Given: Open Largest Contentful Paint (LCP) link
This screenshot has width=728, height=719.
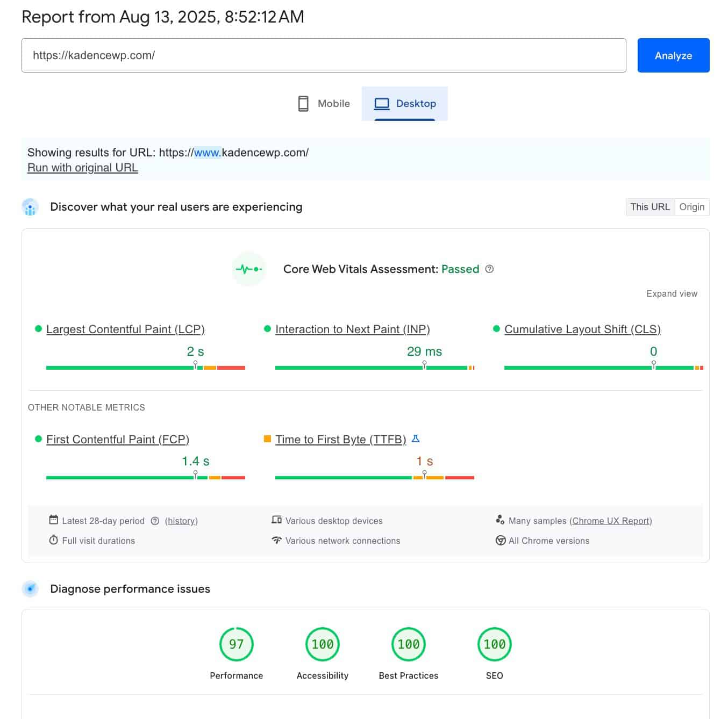Looking at the screenshot, I should 125,329.
